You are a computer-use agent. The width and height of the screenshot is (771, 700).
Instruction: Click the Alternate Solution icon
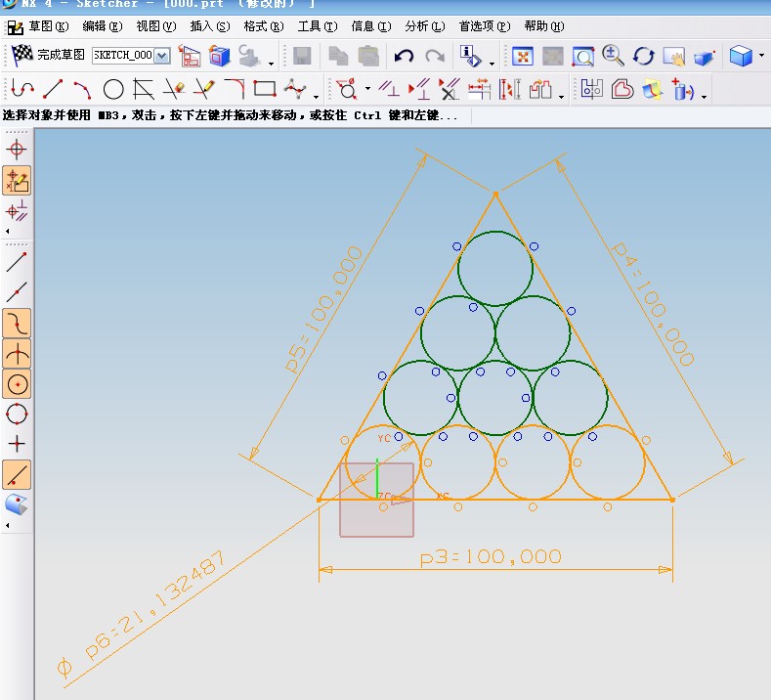[x=540, y=90]
